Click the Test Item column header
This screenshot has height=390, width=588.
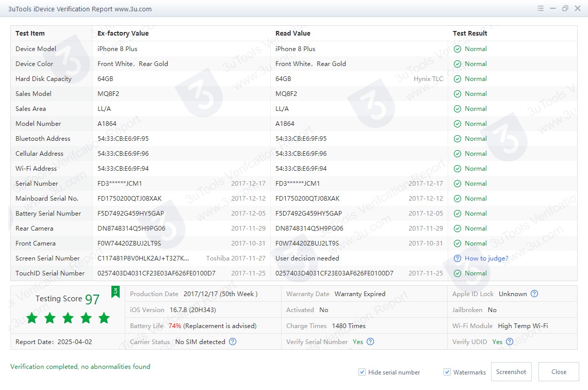(x=30, y=34)
